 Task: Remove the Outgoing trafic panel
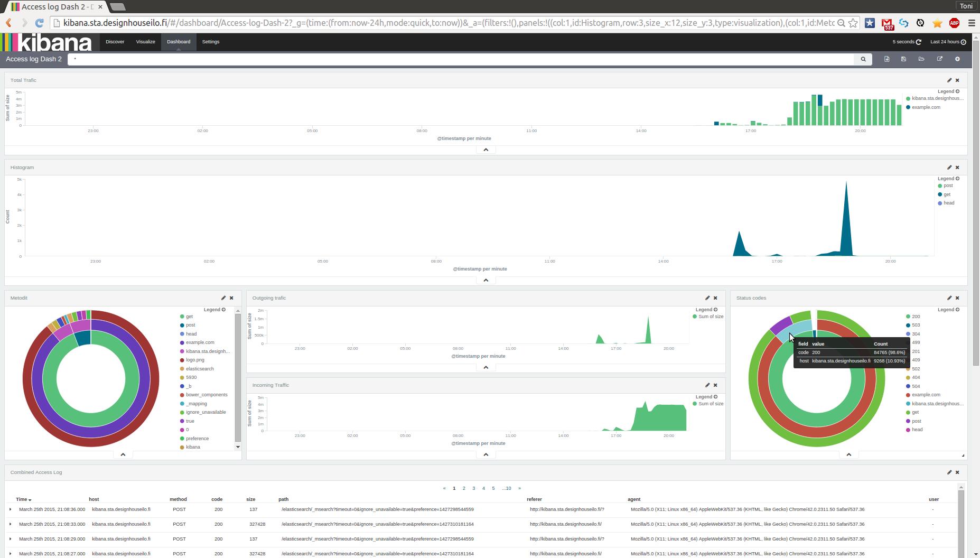715,298
